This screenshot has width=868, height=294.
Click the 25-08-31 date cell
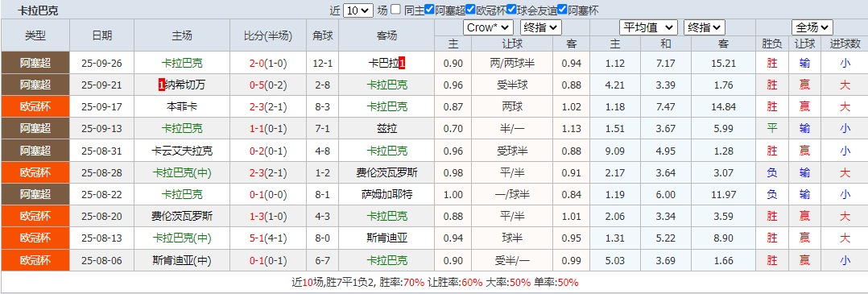click(x=101, y=151)
